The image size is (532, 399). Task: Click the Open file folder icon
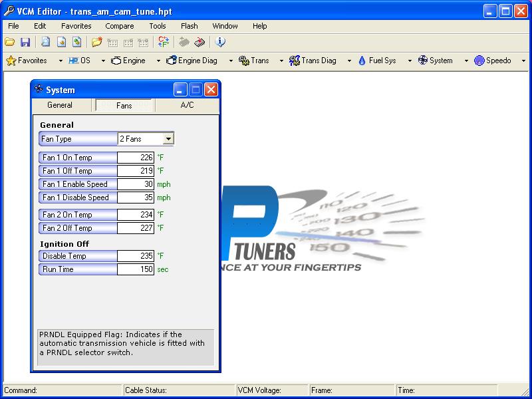[x=10, y=42]
